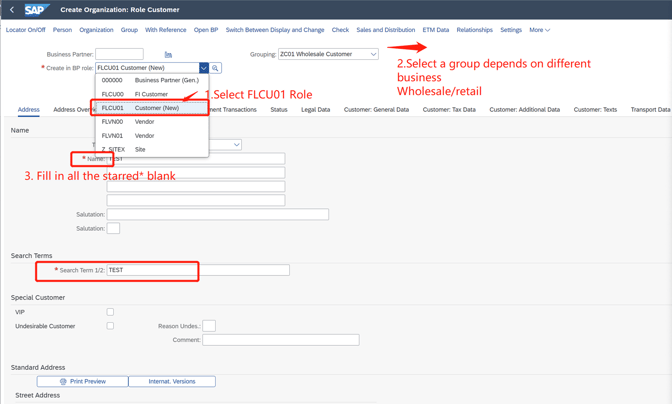The width and height of the screenshot is (672, 404).
Task: Collapse the Create in BP role dropdown
Action: point(203,68)
